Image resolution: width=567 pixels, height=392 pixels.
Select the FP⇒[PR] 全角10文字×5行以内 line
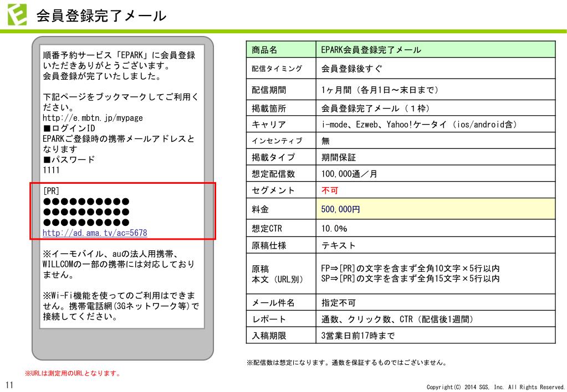pos(410,268)
